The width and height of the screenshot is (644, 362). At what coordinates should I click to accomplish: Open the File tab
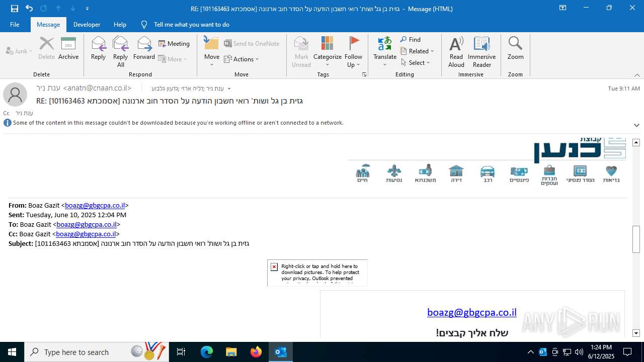click(15, 25)
